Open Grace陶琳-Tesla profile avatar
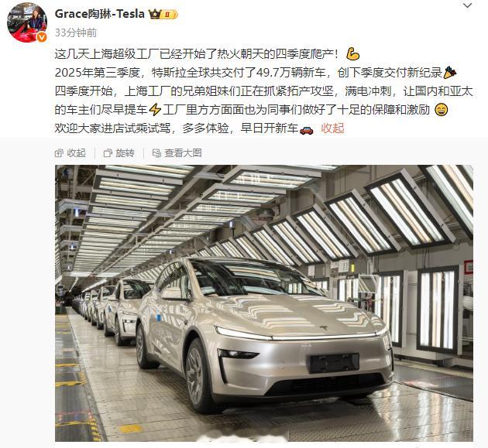The width and height of the screenshot is (488, 448). 27,22
